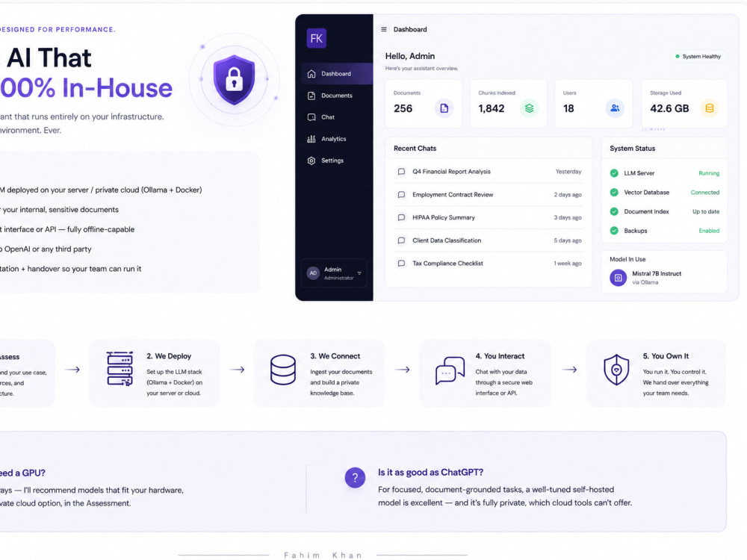Screen dimensions: 747x560
Task: Click the Connected status of Vector Database
Action: 705,193
